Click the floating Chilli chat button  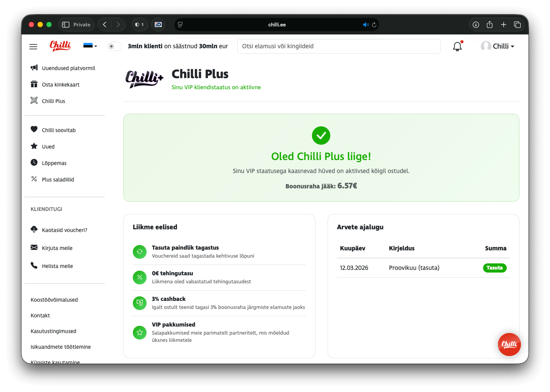[x=509, y=345]
